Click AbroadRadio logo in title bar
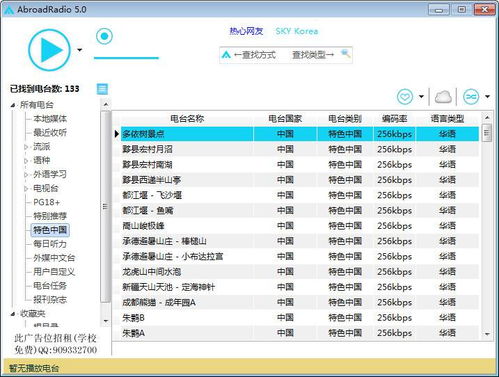Image resolution: width=499 pixels, height=377 pixels. (8, 10)
